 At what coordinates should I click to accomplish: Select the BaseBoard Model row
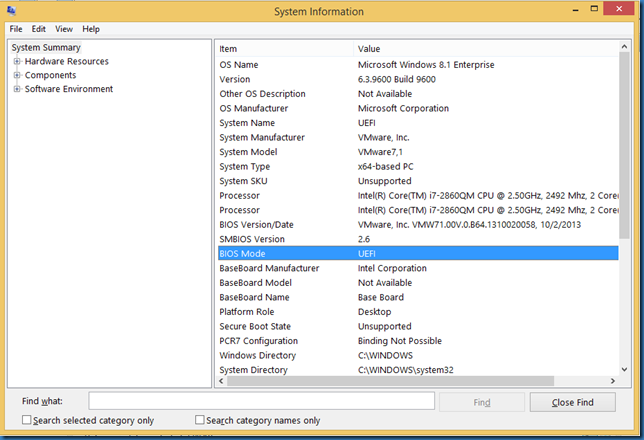pos(418,283)
